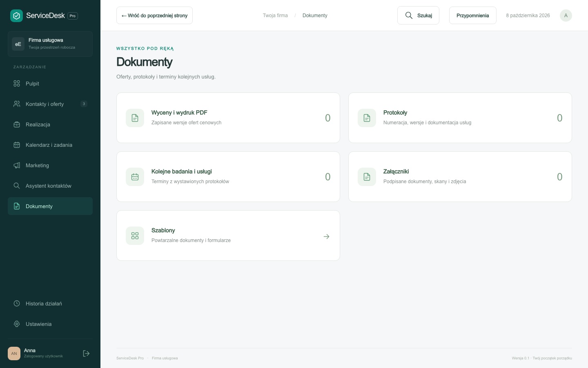Expand the Firma usługowa workspace switcher
The width and height of the screenshot is (588, 368).
click(50, 44)
